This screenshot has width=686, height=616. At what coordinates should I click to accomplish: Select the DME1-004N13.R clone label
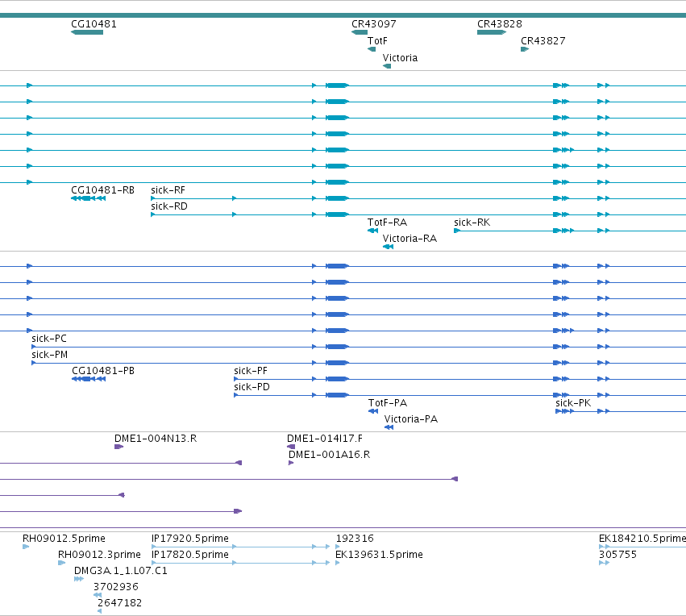(x=156, y=439)
